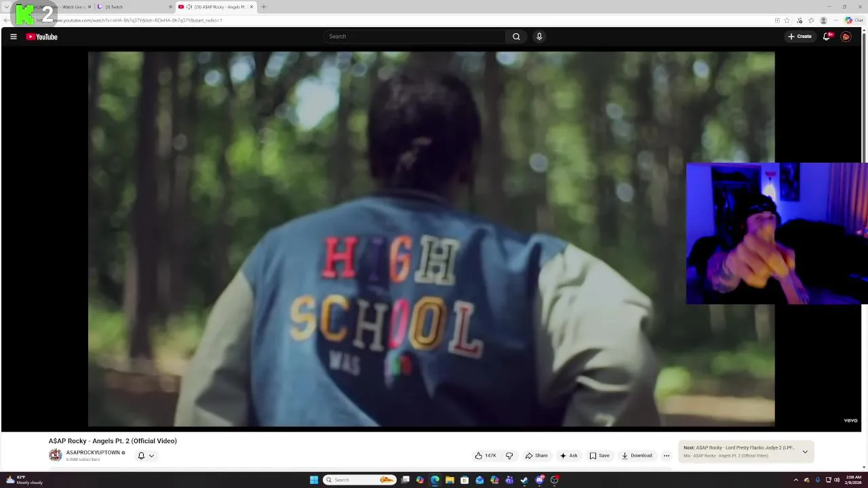Viewport: 868px width, 488px height.
Task: Open YouTube account avatar menu
Action: click(x=846, y=37)
